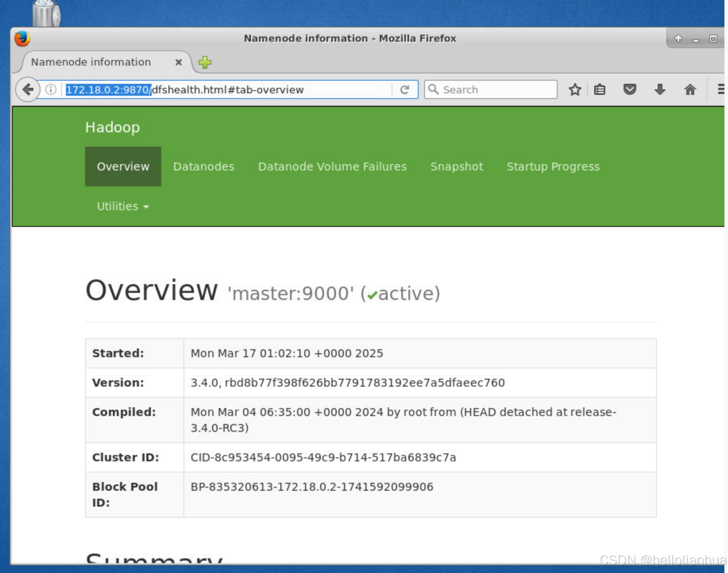Viewport: 728px width, 573px height.
Task: Click the Started timestamp value
Action: 287,353
